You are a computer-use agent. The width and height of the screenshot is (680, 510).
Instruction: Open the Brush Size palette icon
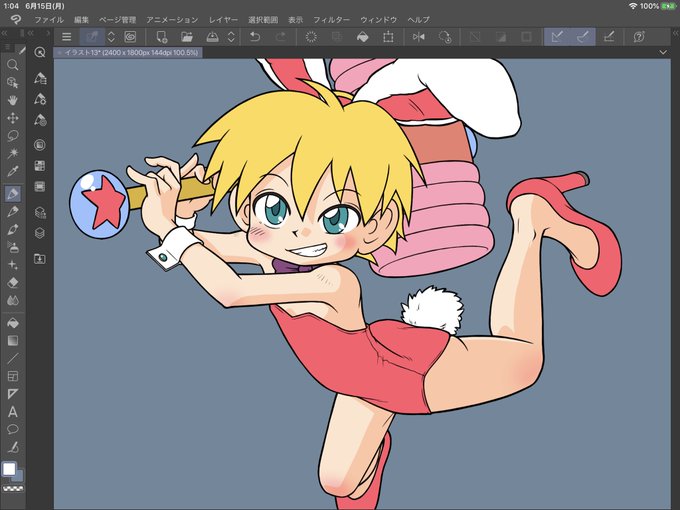tap(39, 120)
